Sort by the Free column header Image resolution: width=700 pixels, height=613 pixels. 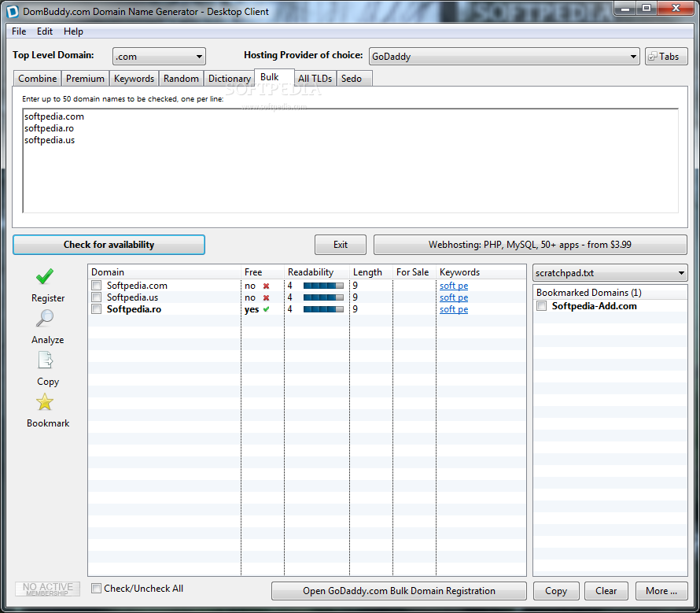coord(263,272)
